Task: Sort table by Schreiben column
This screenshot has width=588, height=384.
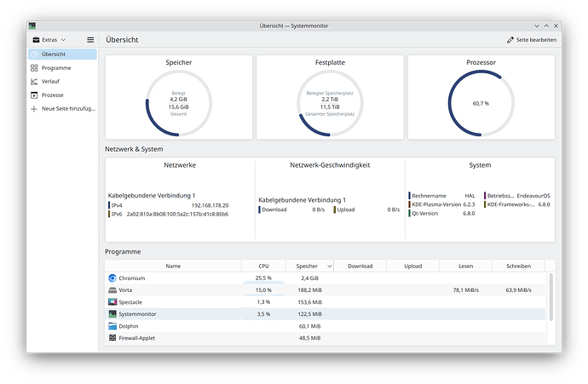Action: click(x=519, y=266)
